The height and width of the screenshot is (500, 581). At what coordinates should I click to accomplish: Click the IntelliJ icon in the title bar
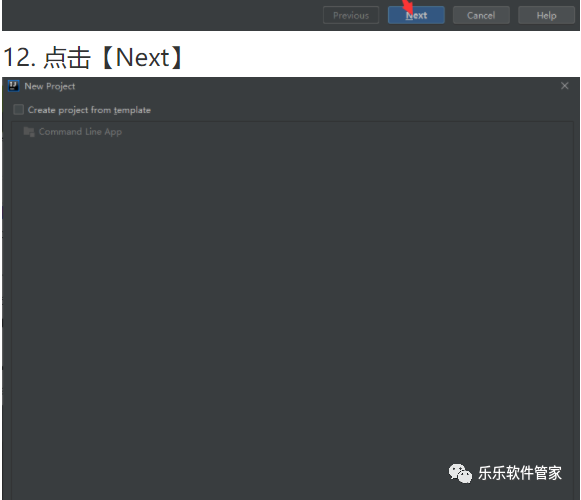[14, 86]
